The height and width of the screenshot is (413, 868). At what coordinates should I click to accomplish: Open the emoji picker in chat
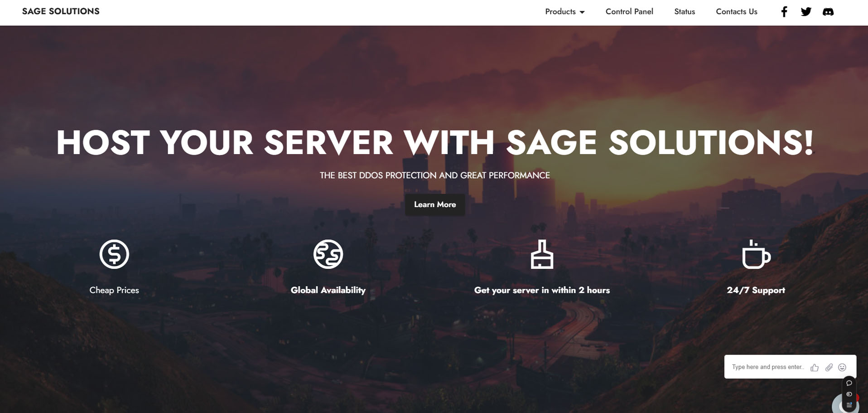tap(842, 367)
